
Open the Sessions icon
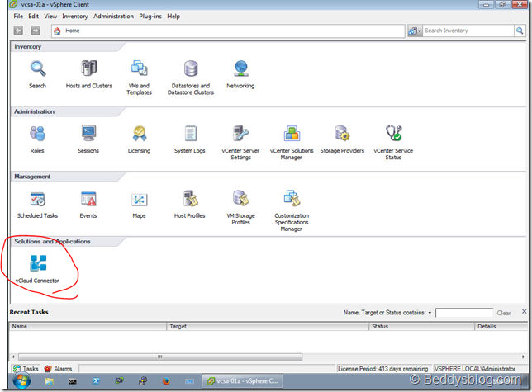click(88, 134)
